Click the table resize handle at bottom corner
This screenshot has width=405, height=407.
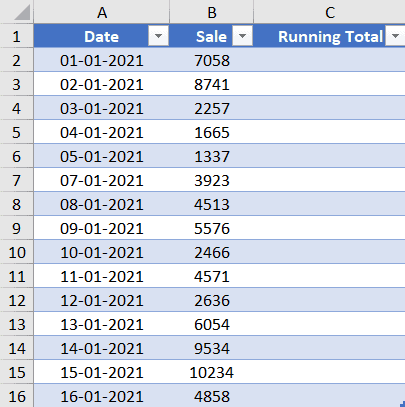click(402, 404)
